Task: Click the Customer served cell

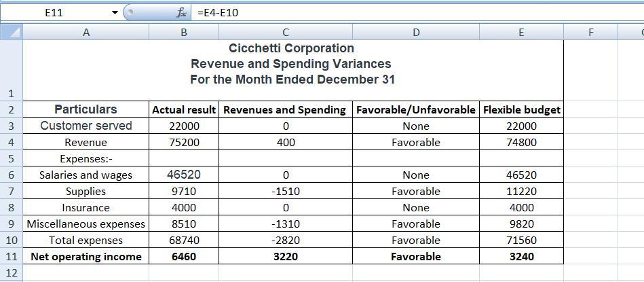Action: [86, 126]
